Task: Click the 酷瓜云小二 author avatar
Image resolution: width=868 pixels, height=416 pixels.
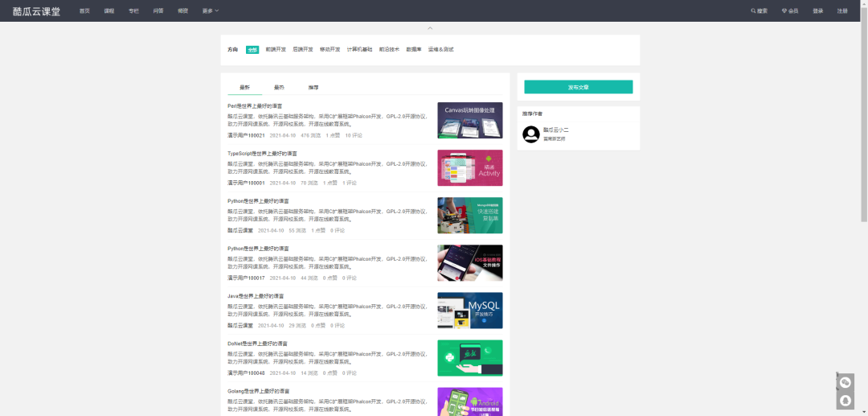Action: coord(530,134)
